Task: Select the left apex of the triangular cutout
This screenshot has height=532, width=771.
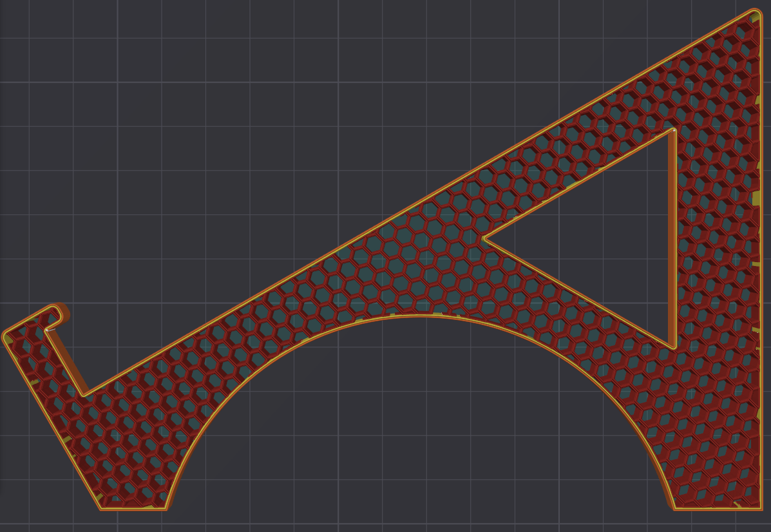Action: (x=484, y=238)
